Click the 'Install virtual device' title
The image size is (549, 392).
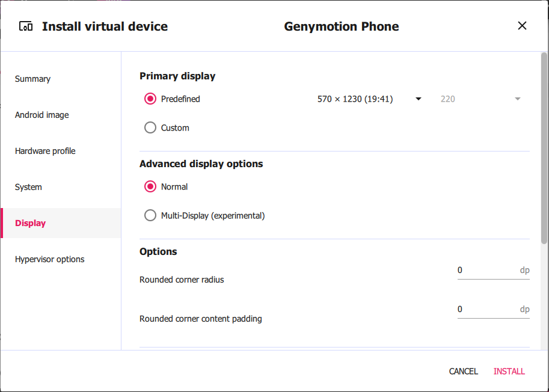[x=105, y=26]
